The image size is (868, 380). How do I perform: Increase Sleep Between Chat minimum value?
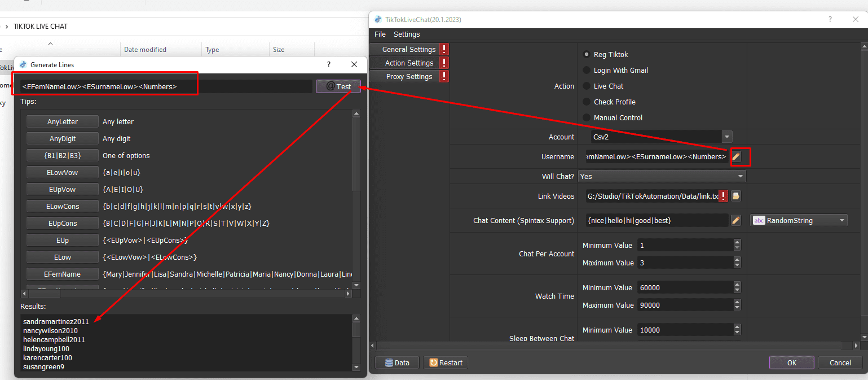(x=737, y=327)
